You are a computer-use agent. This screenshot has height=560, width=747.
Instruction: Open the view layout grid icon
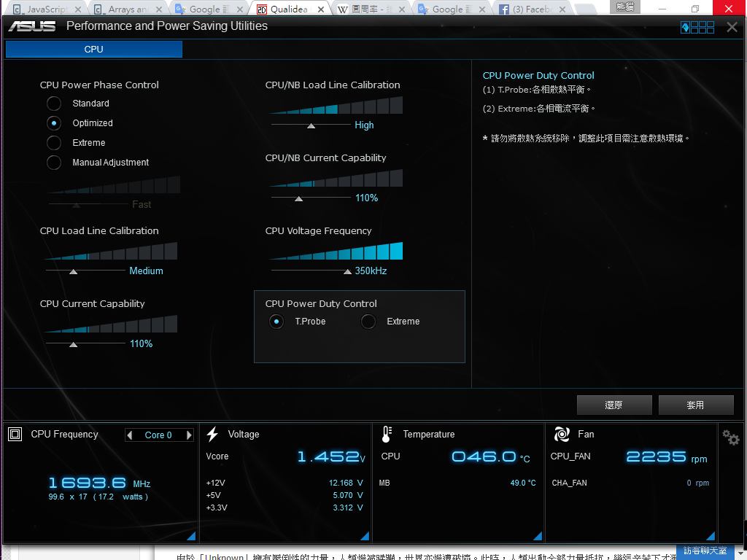pyautogui.click(x=697, y=27)
